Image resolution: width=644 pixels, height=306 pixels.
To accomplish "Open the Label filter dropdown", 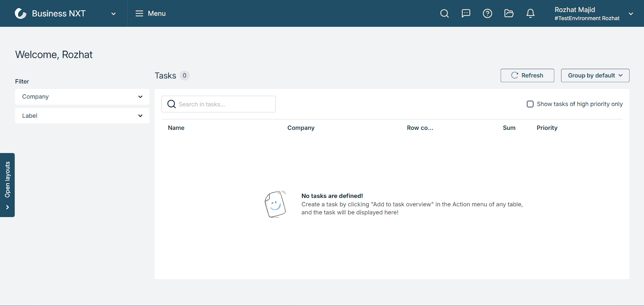I will point(82,116).
